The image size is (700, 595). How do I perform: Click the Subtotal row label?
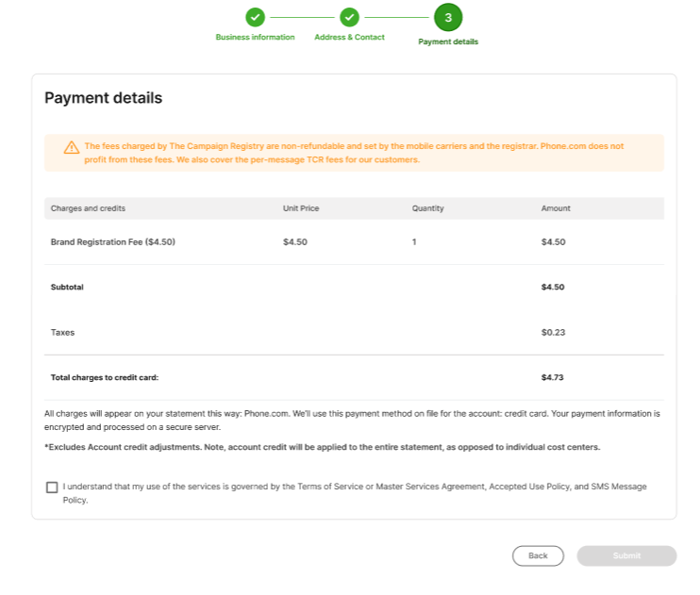click(x=67, y=288)
